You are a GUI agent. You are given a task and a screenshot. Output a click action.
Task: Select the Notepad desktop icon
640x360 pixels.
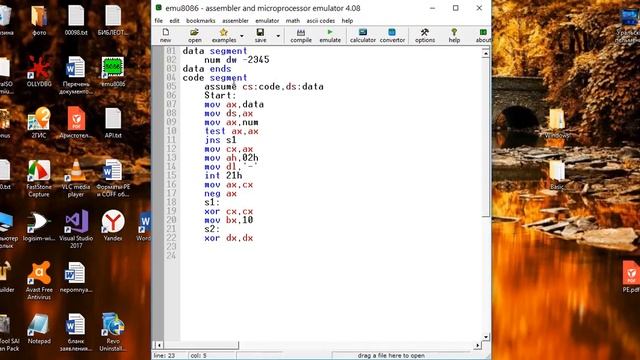[39, 329]
